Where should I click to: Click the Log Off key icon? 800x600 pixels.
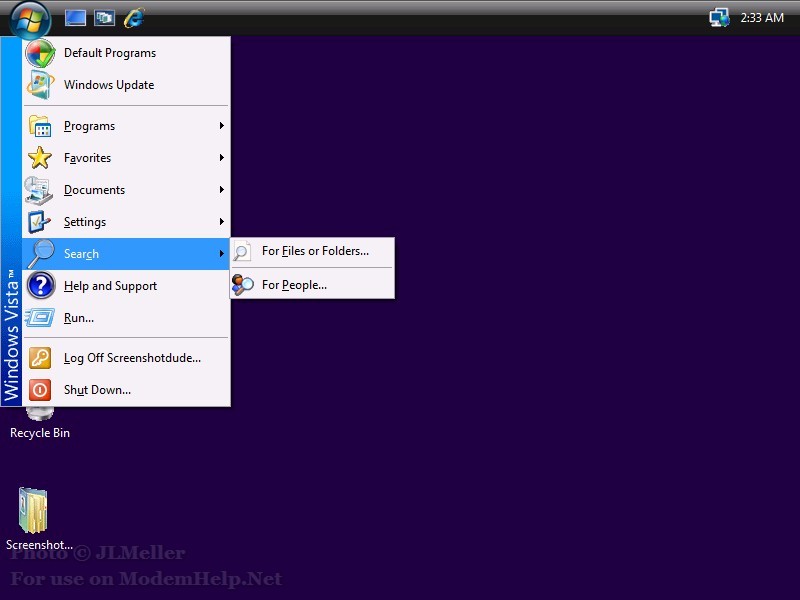coord(40,358)
